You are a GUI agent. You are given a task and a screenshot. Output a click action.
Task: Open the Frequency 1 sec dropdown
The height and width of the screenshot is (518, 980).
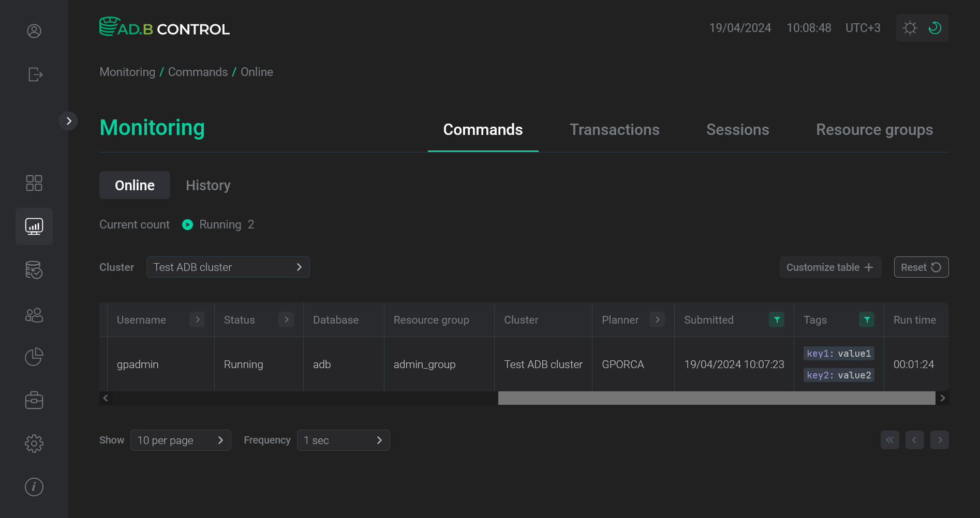(x=343, y=440)
